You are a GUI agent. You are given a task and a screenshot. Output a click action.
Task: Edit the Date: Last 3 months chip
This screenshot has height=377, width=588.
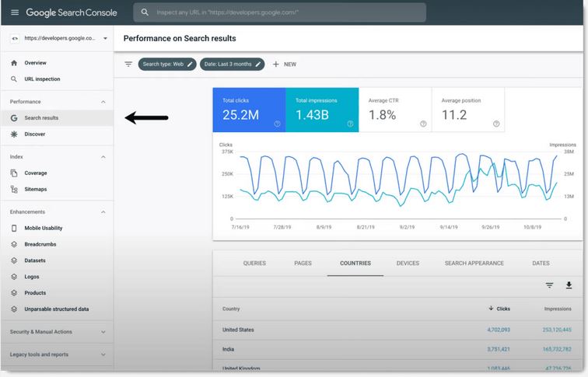(232, 65)
